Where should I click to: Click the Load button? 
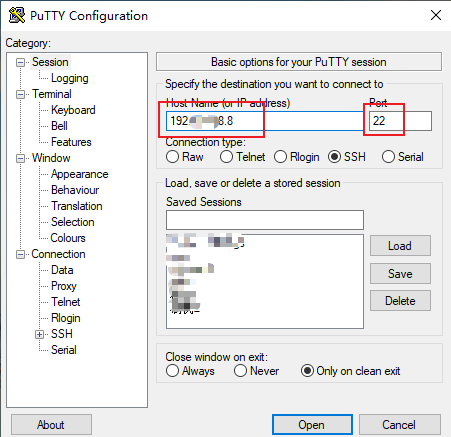coord(400,246)
